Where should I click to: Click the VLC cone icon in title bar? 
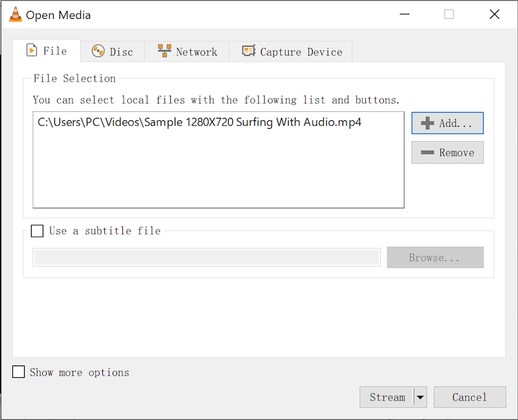tap(15, 14)
